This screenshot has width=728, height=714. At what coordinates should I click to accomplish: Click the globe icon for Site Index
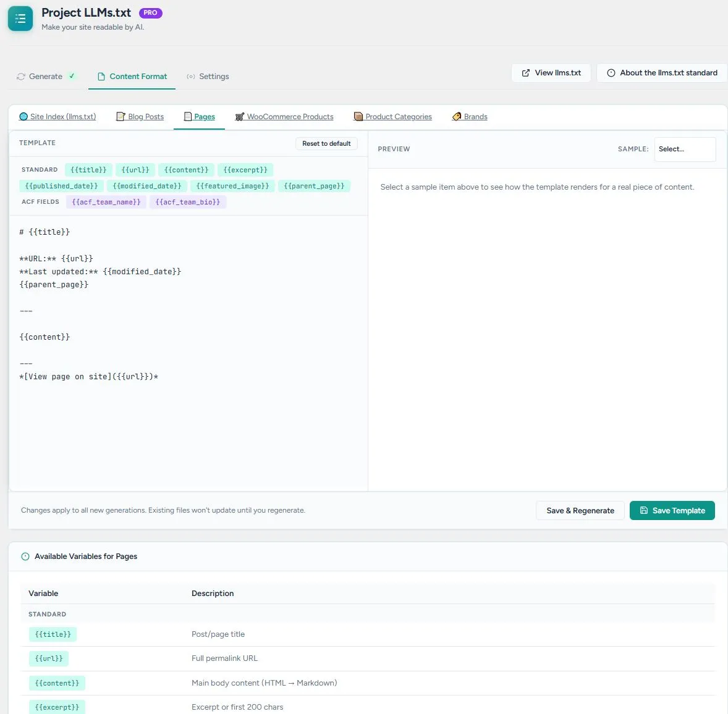point(23,117)
